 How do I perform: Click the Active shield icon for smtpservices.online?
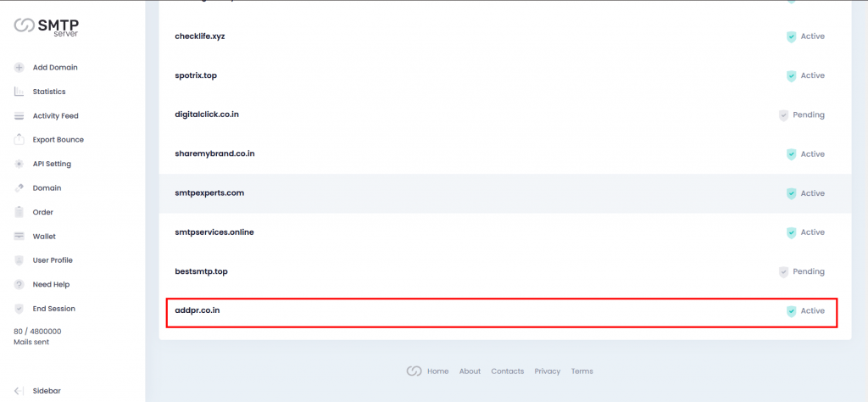pos(792,232)
